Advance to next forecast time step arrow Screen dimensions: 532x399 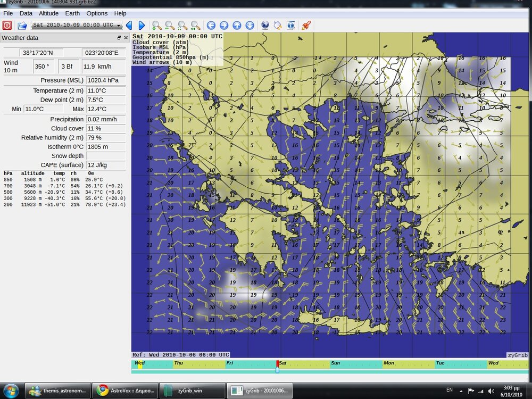(142, 25)
